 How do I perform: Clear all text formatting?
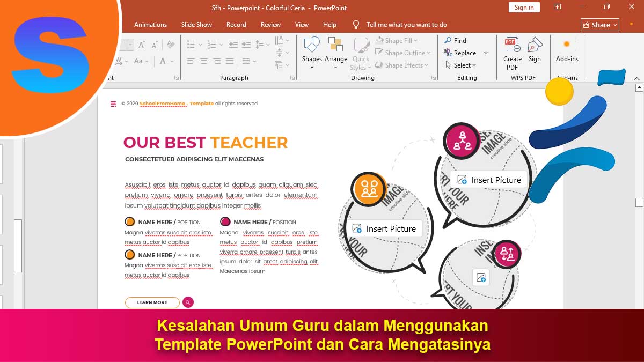tap(172, 45)
